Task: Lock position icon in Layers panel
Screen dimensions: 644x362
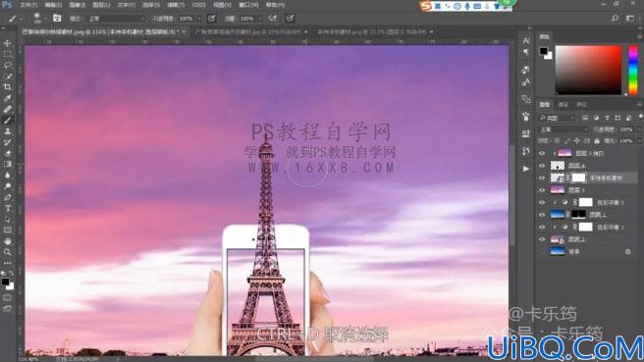Action: tap(577, 141)
